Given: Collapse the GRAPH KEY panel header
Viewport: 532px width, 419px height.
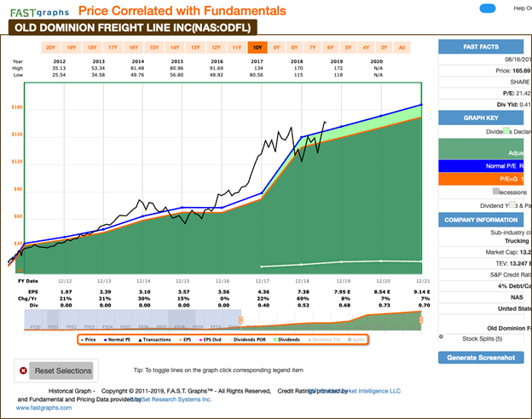Looking at the screenshot, I should [481, 118].
